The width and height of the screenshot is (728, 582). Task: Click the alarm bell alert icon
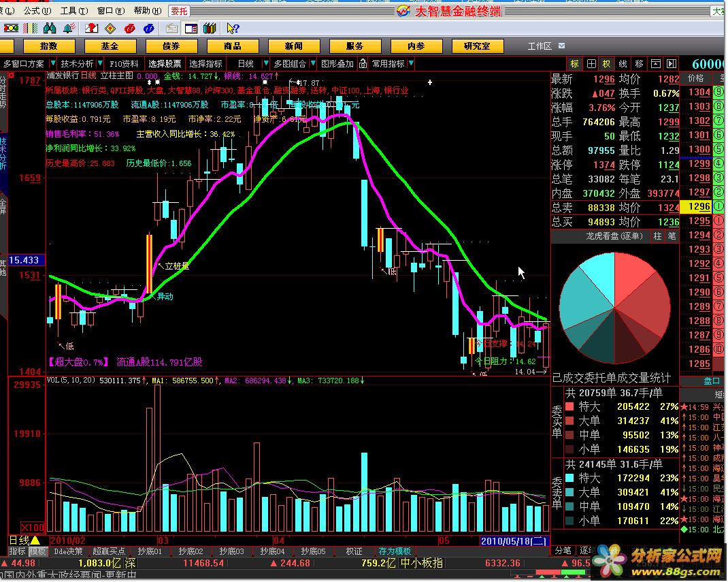pyautogui.click(x=69, y=29)
